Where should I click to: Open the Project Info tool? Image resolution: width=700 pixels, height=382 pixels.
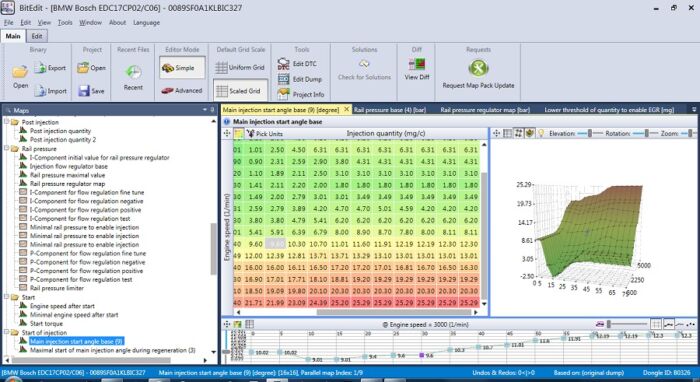pos(283,94)
